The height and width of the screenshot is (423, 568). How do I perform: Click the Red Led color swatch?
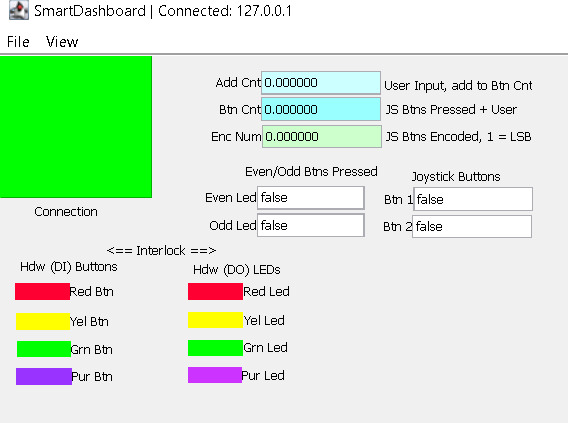tap(215, 292)
